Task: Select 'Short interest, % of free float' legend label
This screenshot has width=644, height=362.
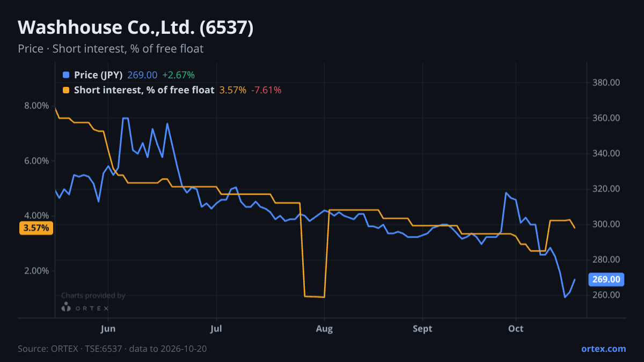Action: (144, 90)
